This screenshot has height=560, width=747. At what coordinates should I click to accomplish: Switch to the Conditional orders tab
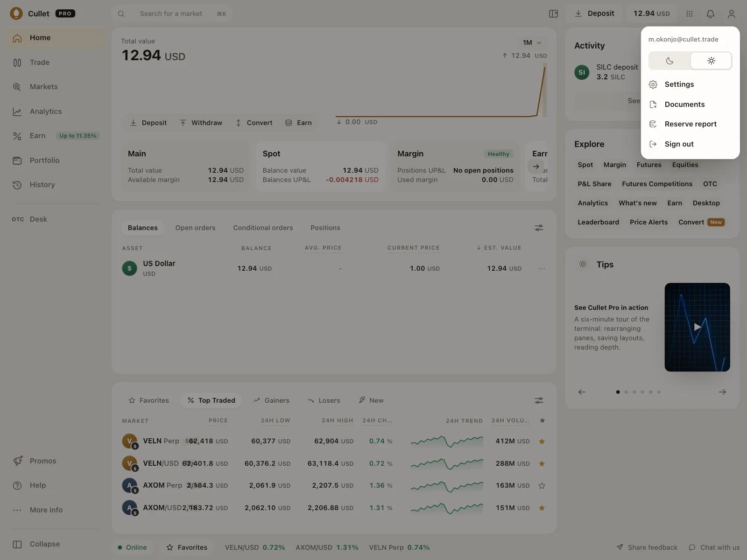(263, 228)
